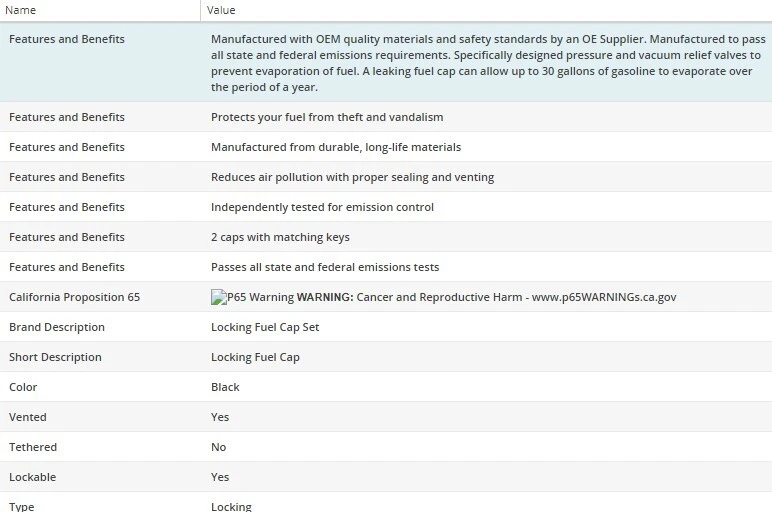
Task: Select the "2 caps with matching keys" cell
Action: (280, 237)
